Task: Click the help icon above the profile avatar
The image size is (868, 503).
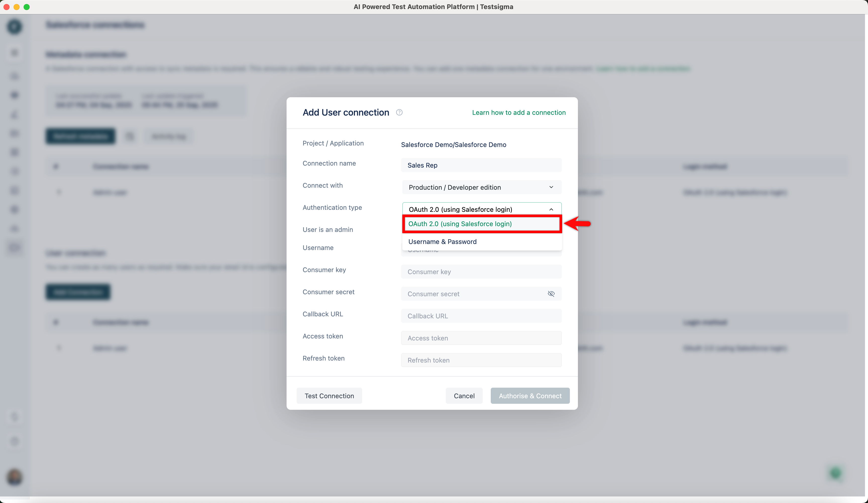Action: click(x=15, y=442)
